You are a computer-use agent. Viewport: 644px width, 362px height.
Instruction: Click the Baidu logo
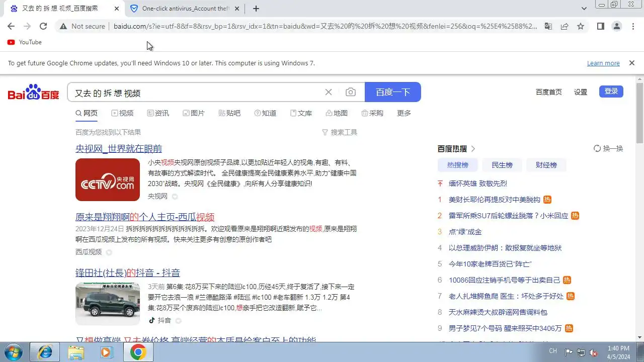point(33,92)
